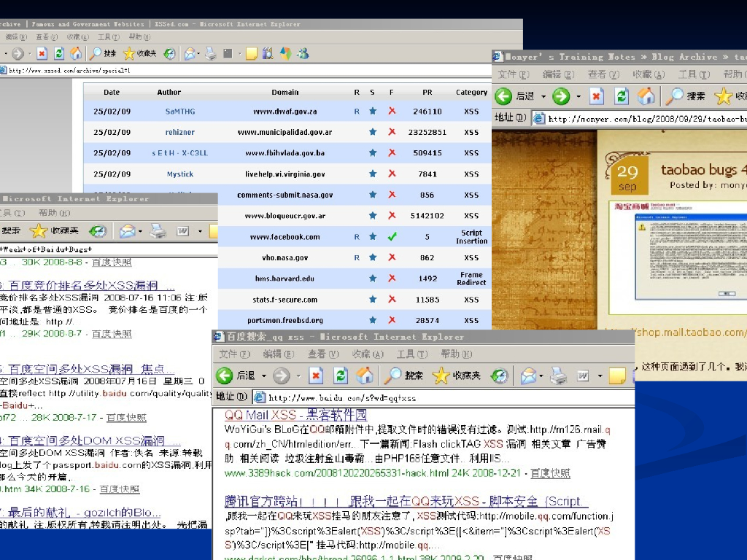
Task: Expand Forward dropdown arrow in Monyer's window
Action: (578, 97)
